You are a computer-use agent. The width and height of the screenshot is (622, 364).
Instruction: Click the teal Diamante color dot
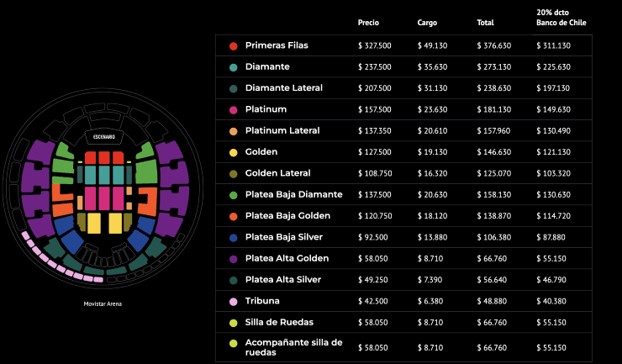233,66
